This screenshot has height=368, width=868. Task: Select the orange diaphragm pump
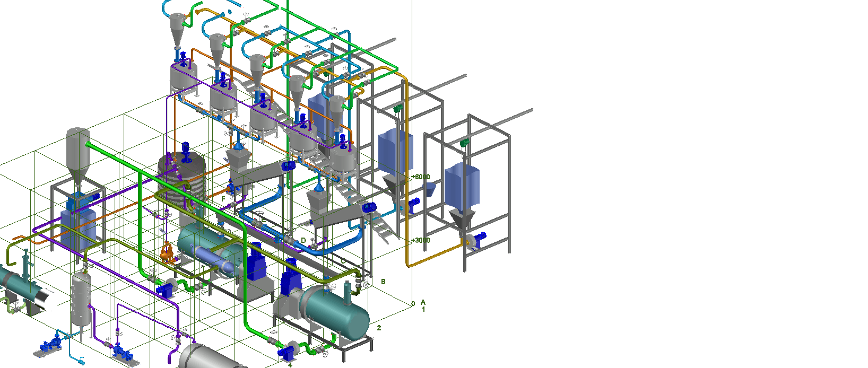click(x=168, y=253)
